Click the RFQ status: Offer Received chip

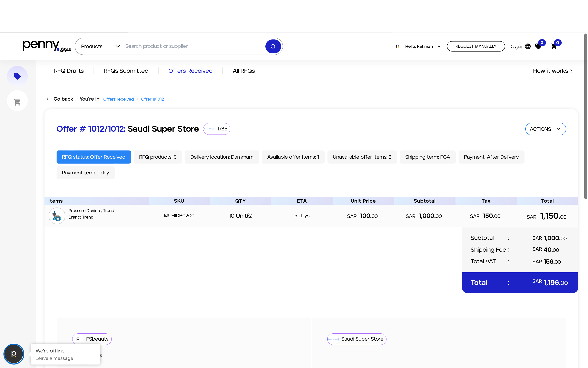tap(94, 157)
